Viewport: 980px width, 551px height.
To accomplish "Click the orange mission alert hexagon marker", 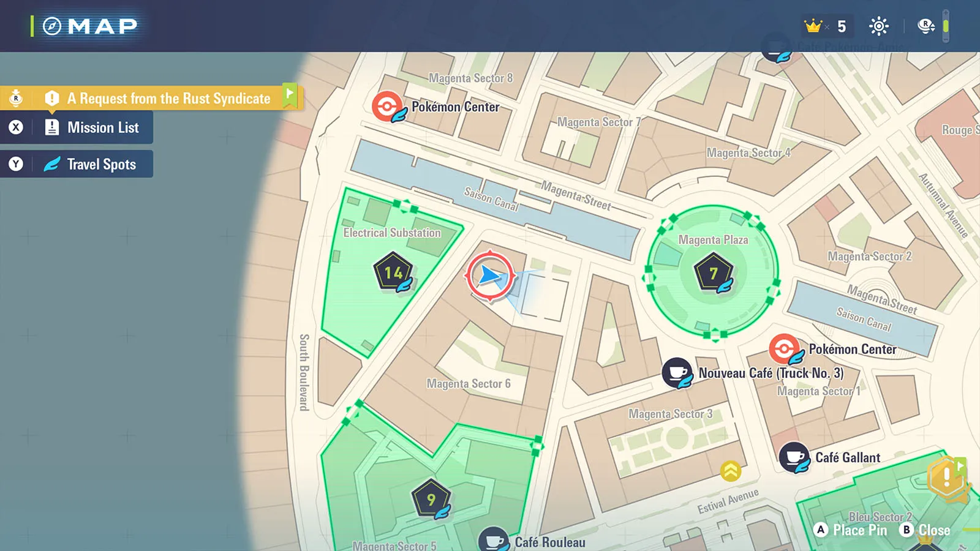I will coord(947,477).
